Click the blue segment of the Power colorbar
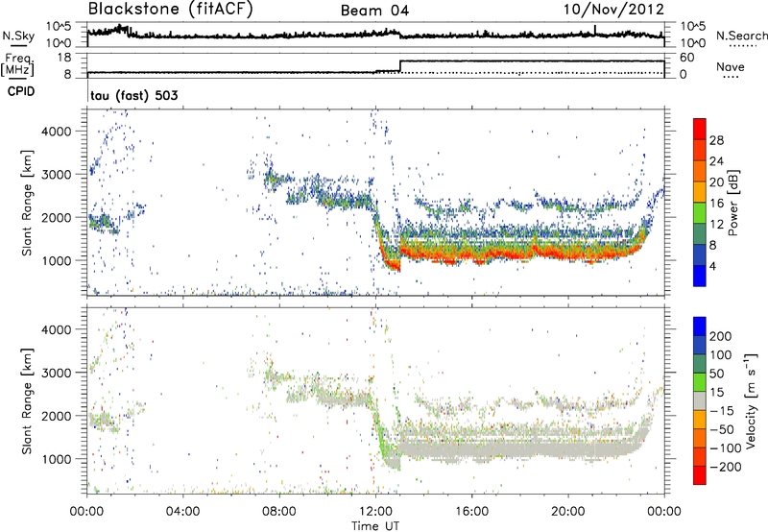Screen dimensions: 768x532 [x=700, y=276]
